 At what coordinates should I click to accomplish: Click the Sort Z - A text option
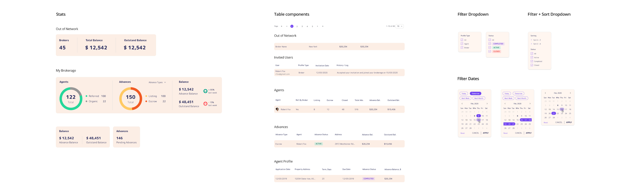(537, 44)
